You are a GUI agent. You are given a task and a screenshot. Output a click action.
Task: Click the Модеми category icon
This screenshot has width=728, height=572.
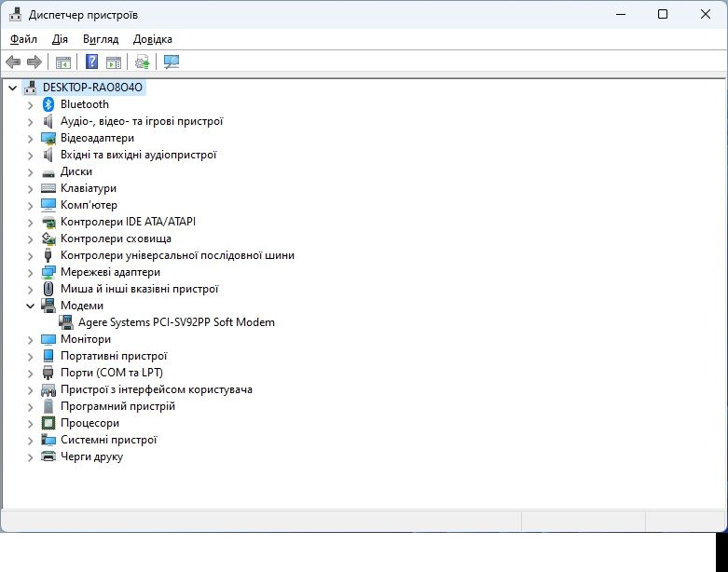[48, 306]
